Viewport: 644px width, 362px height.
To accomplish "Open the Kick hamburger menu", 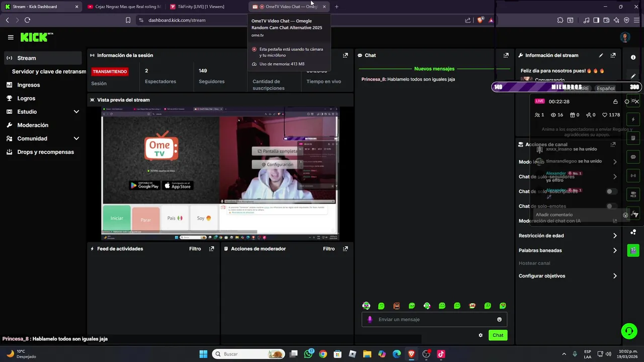I will pyautogui.click(x=11, y=37).
